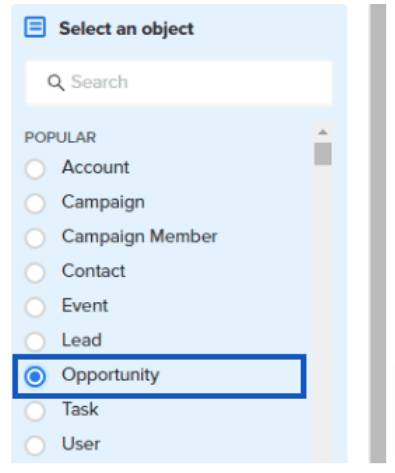Viewport: 395px width, 473px height.
Task: Choose the User radio option
Action: click(x=35, y=445)
